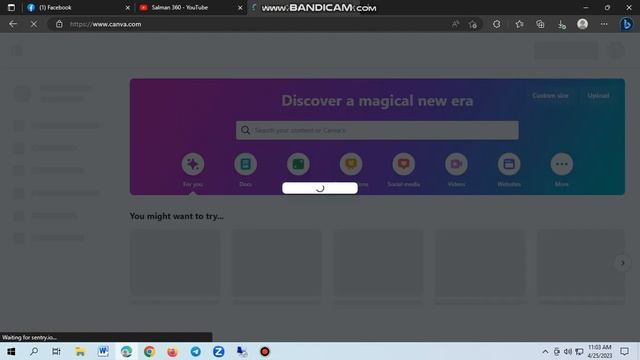Open the Social media category icon

point(404,164)
